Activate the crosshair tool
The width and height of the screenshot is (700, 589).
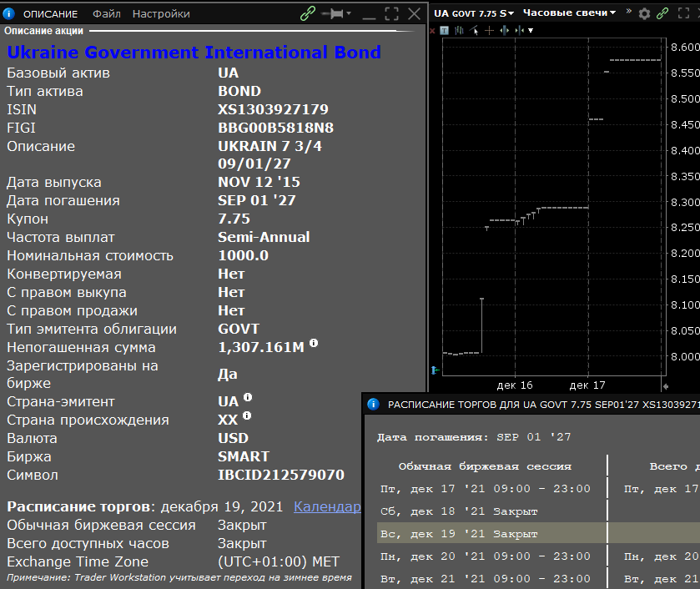pos(489,30)
